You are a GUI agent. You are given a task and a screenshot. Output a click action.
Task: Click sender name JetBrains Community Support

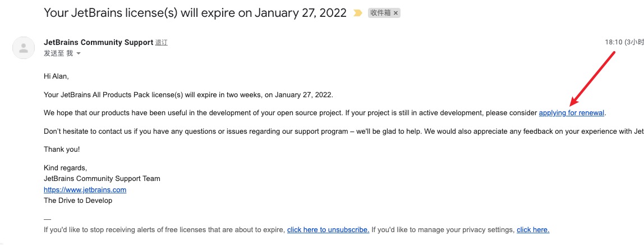click(98, 42)
